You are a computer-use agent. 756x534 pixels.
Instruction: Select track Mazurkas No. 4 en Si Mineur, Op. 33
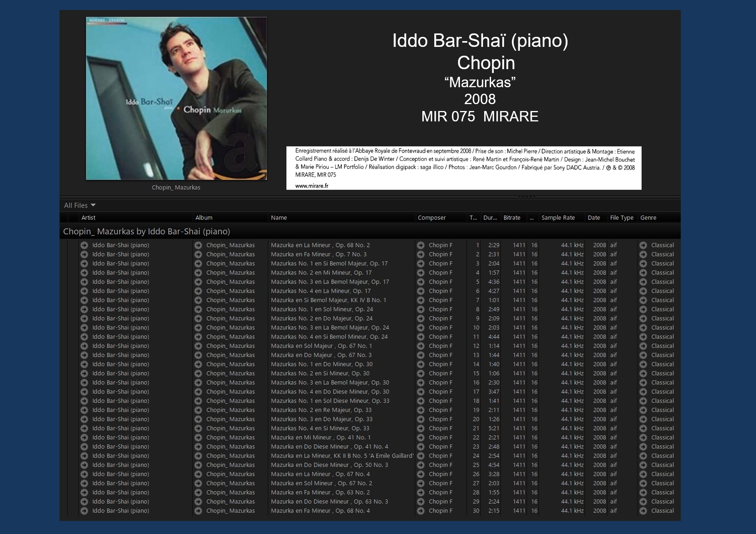coord(320,428)
